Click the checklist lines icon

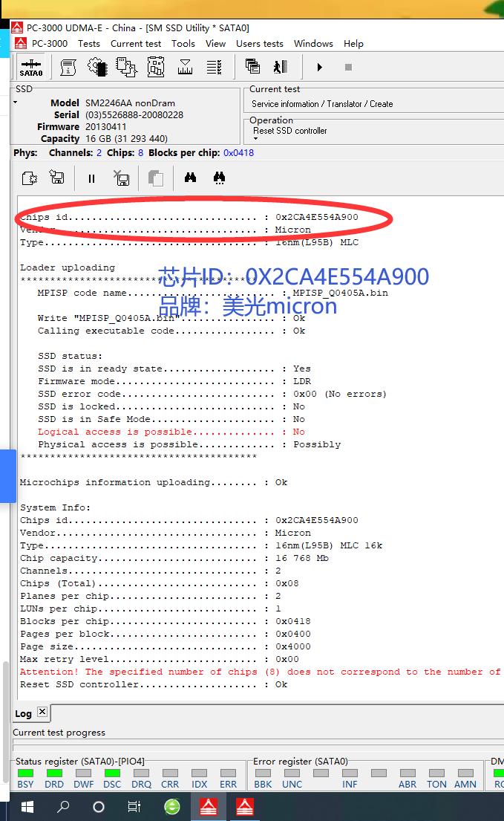[215, 67]
